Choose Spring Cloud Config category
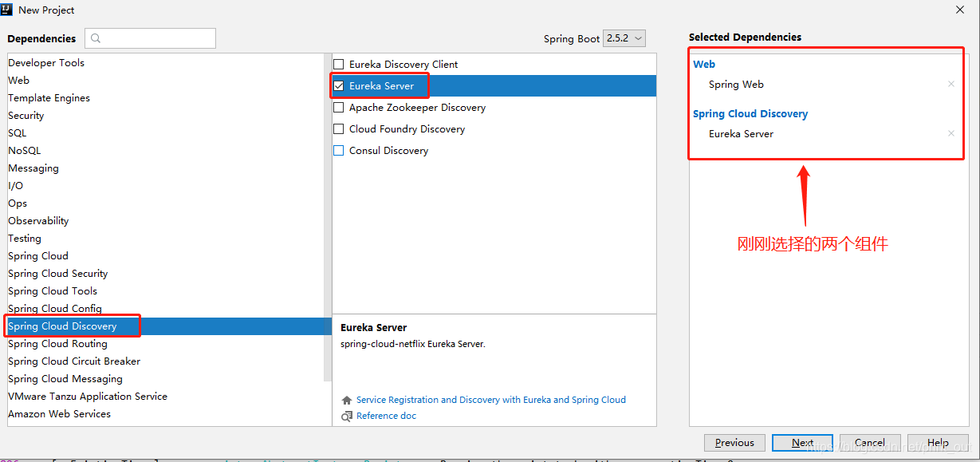The width and height of the screenshot is (980, 462). (165, 308)
